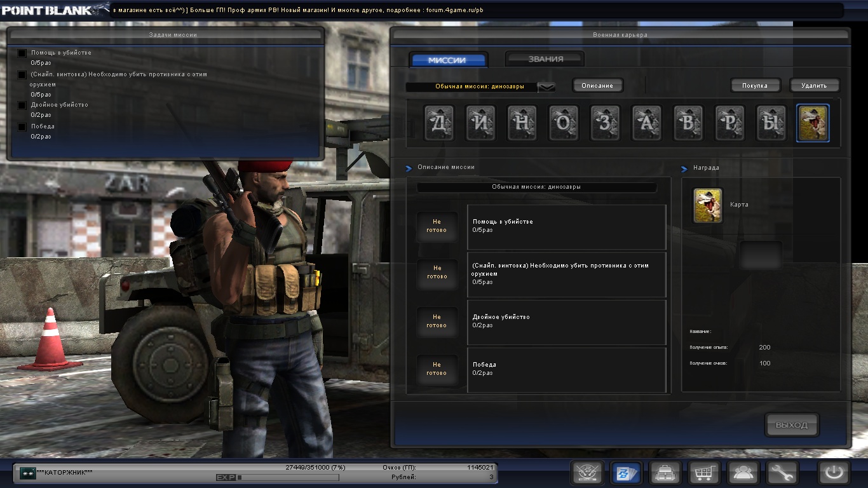868x488 pixels.
Task: Select the letter Ы mission card
Action: tap(771, 123)
